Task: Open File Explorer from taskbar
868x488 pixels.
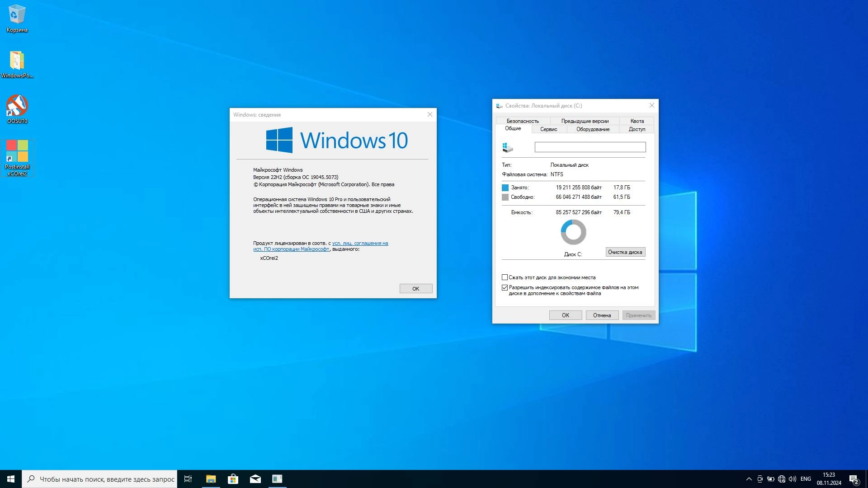Action: 211,479
